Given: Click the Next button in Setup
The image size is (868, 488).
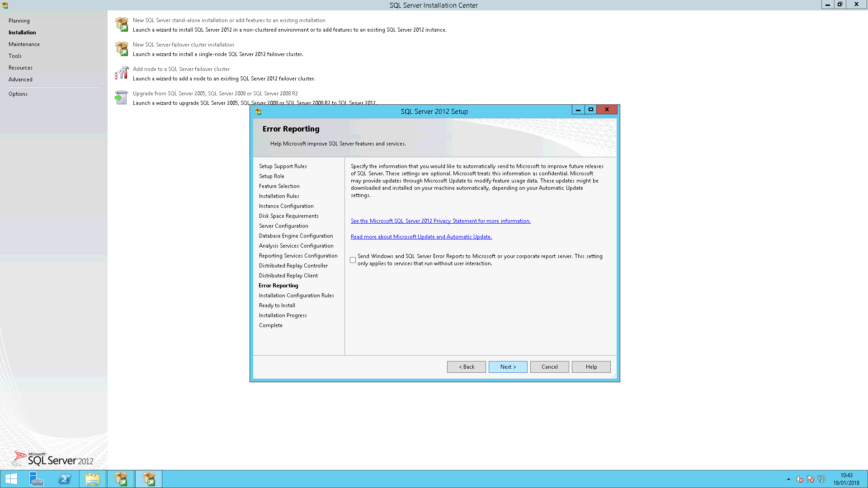Looking at the screenshot, I should click(508, 367).
